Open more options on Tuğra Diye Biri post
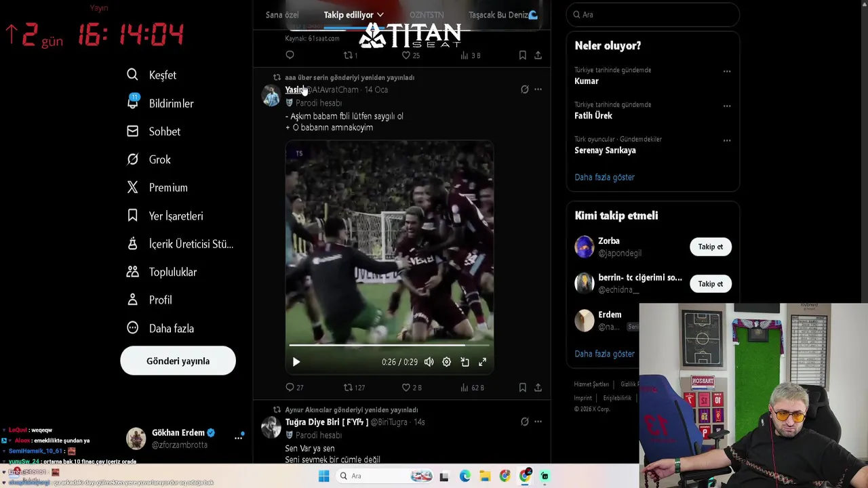 538,422
